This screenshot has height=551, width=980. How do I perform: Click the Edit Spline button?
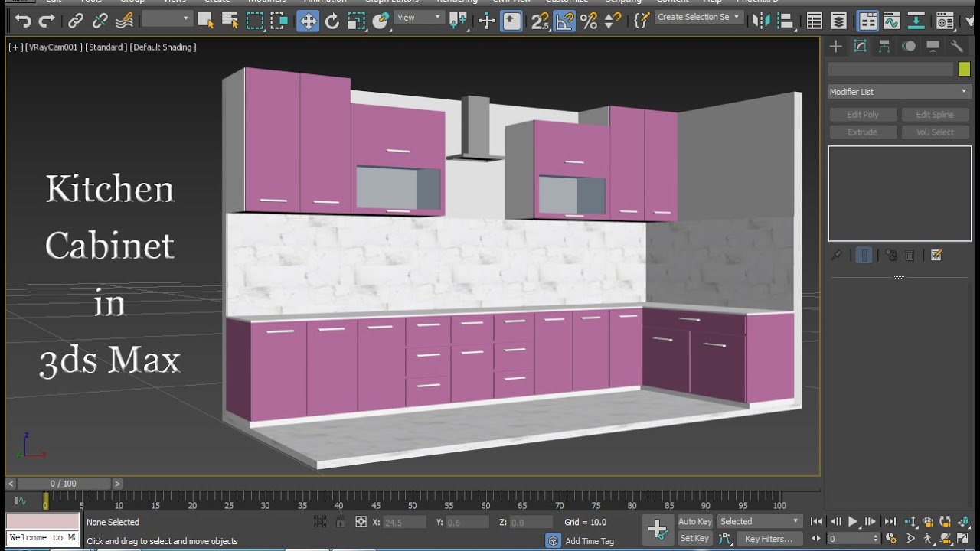[935, 115]
